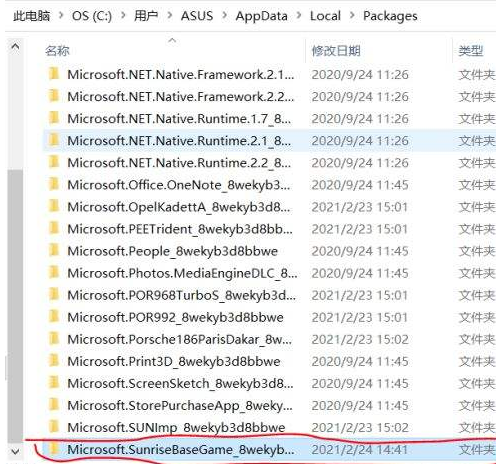
Task: Select the Microsoft.StorePurchaseApp_8weky... name
Action: click(180, 406)
